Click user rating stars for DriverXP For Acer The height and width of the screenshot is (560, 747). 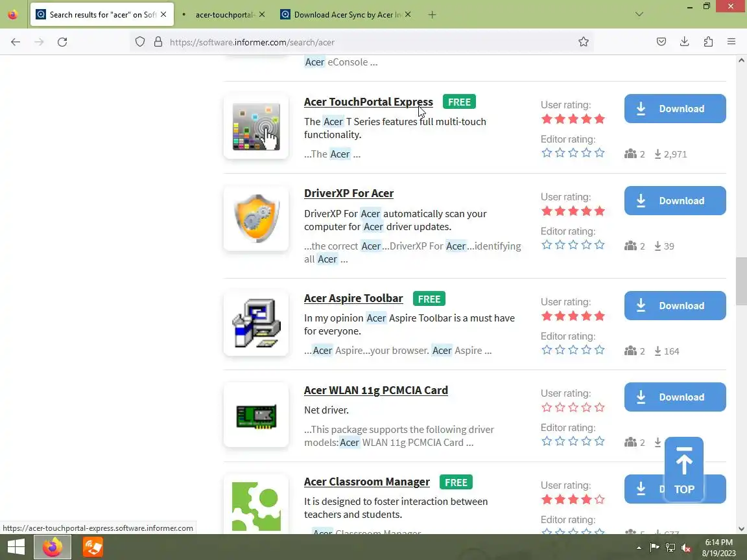coord(573,211)
